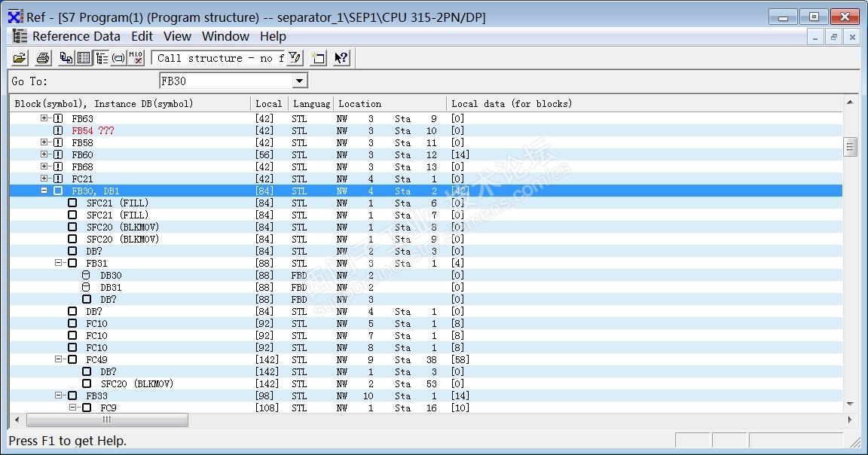Click the vertical scrollbar up arrow
Image resolution: width=868 pixels, height=455 pixels.
coord(850,102)
